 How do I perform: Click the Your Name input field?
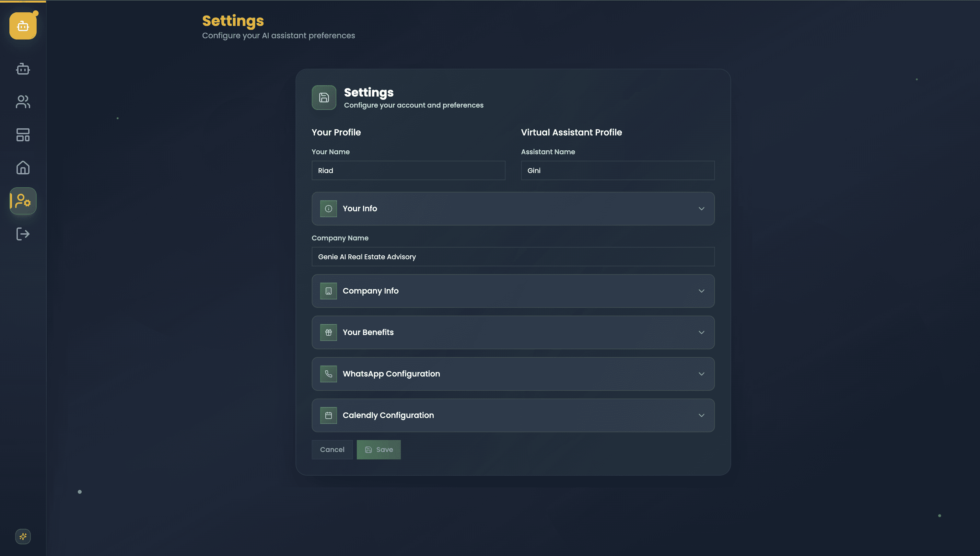(x=408, y=170)
